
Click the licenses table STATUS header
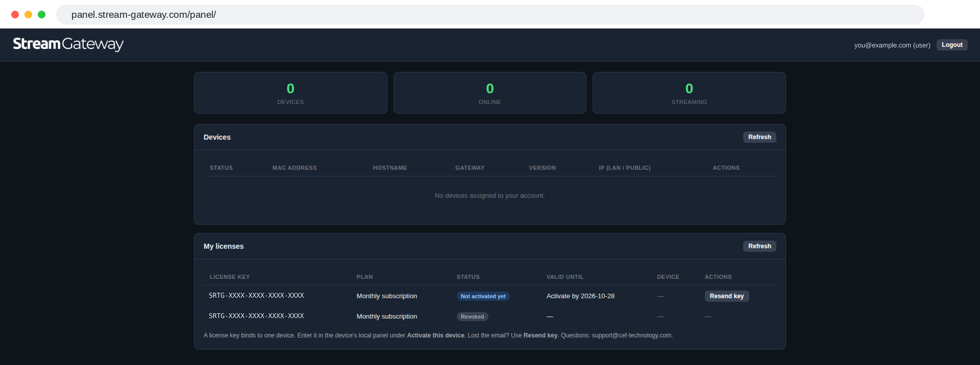tap(468, 277)
